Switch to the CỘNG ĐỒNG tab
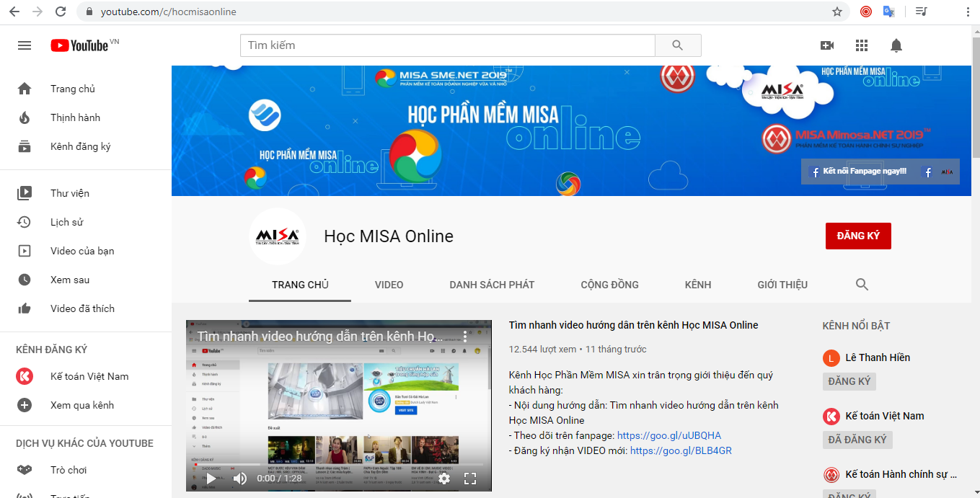 (x=609, y=285)
